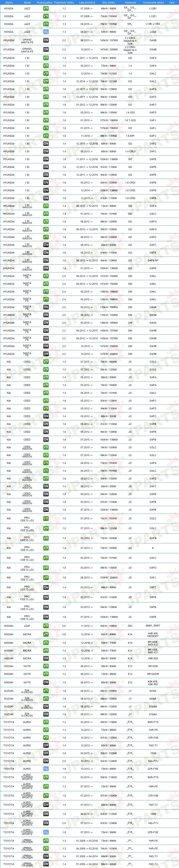The image size is (179, 868).
Task: Click the petrol icon in the Nissan Note HR12DDR row
Action: click(46, 674)
